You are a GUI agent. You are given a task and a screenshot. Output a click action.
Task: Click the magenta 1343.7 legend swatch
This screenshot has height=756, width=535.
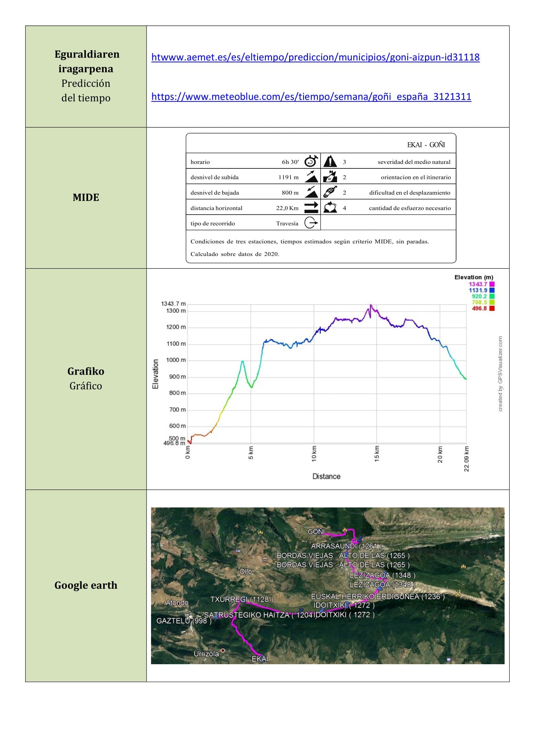pyautogui.click(x=492, y=284)
